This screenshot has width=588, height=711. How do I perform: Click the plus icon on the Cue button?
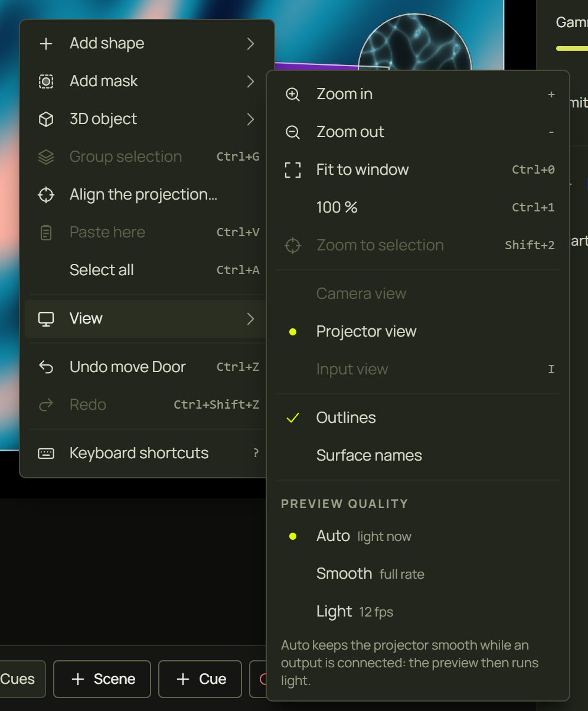(183, 679)
